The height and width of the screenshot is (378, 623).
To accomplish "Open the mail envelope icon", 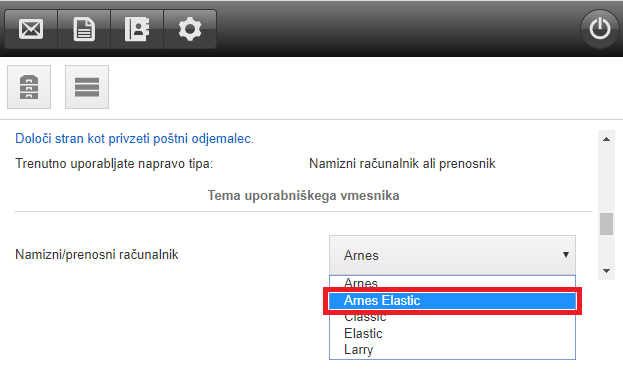I will click(31, 29).
